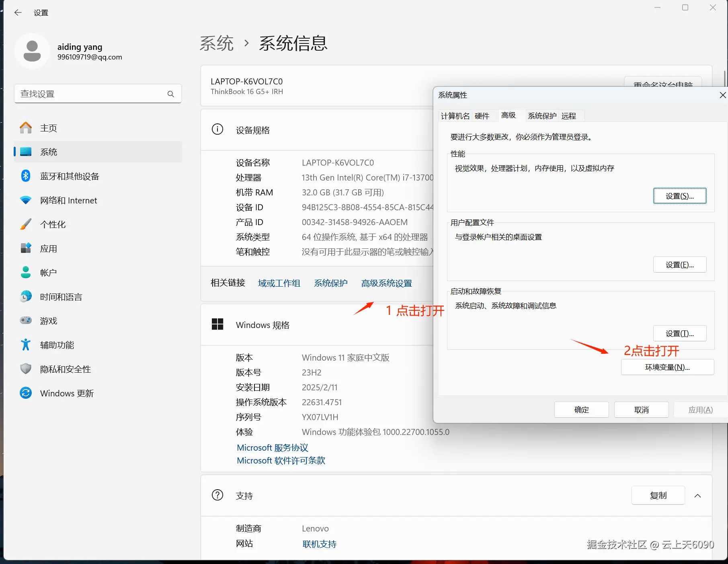This screenshot has height=564, width=728.
Task: Open 时间和语言 settings page
Action: pyautogui.click(x=98, y=297)
